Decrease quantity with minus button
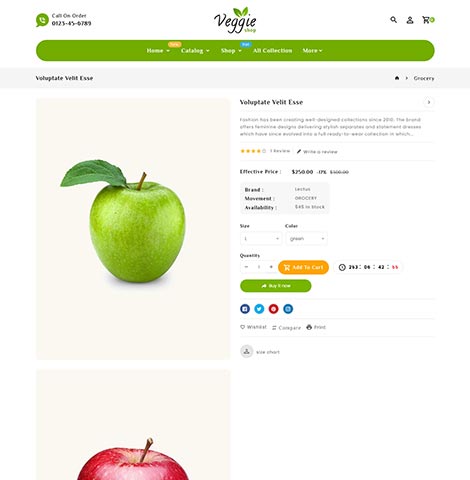 point(246,267)
